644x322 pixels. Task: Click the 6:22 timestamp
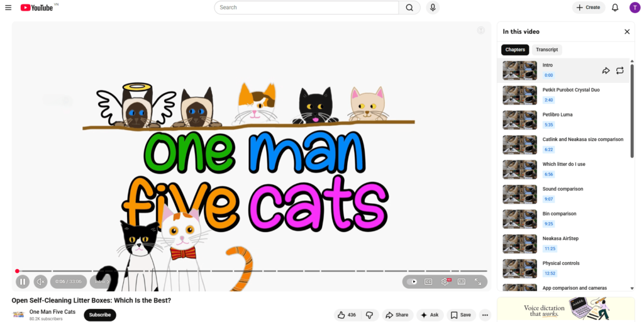(x=548, y=150)
